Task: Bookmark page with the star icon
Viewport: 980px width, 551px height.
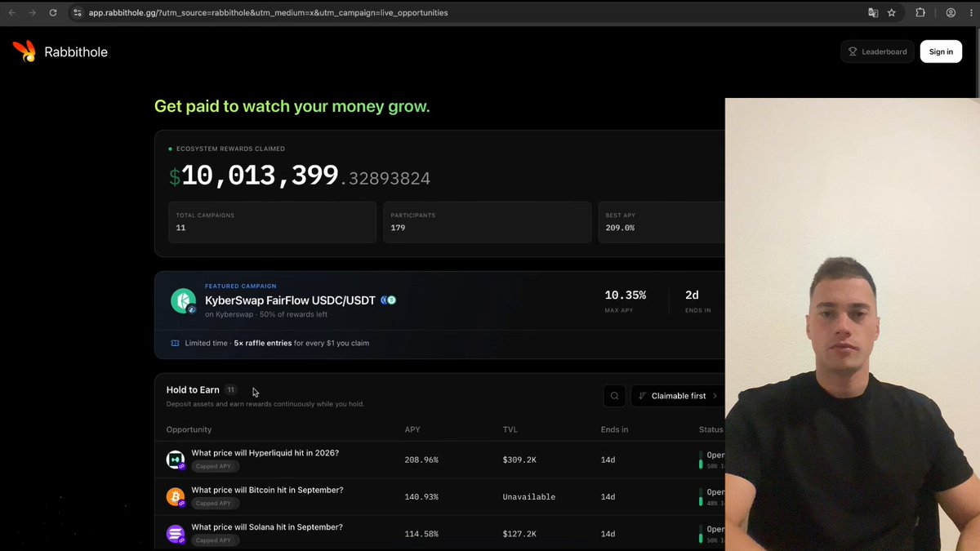Action: (892, 13)
